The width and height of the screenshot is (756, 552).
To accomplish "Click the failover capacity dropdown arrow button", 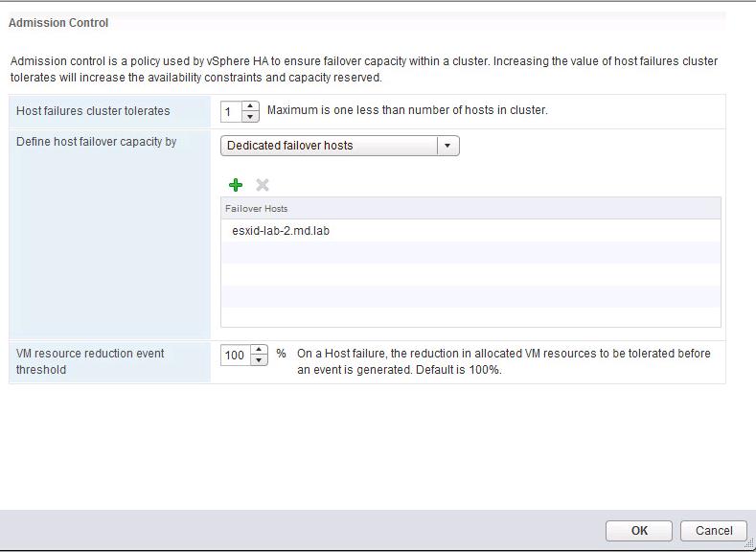I will pyautogui.click(x=447, y=146).
